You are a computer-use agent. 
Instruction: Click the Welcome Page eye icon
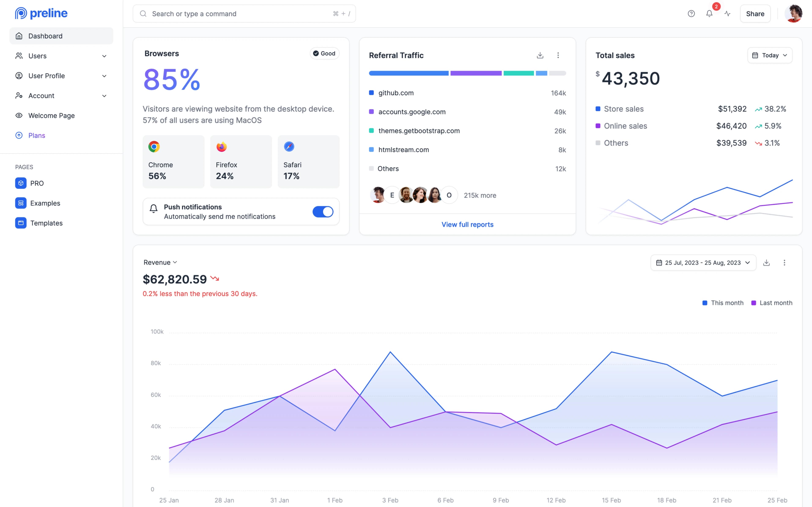pyautogui.click(x=19, y=115)
